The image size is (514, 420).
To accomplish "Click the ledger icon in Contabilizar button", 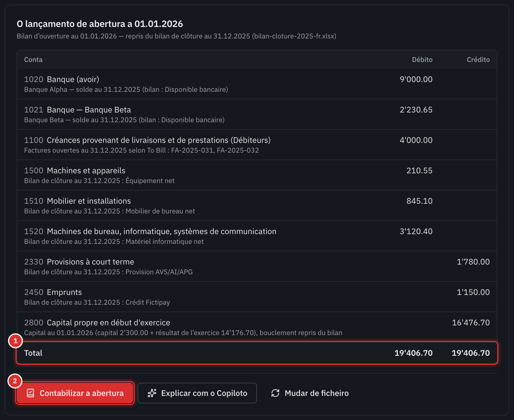I will (x=30, y=393).
